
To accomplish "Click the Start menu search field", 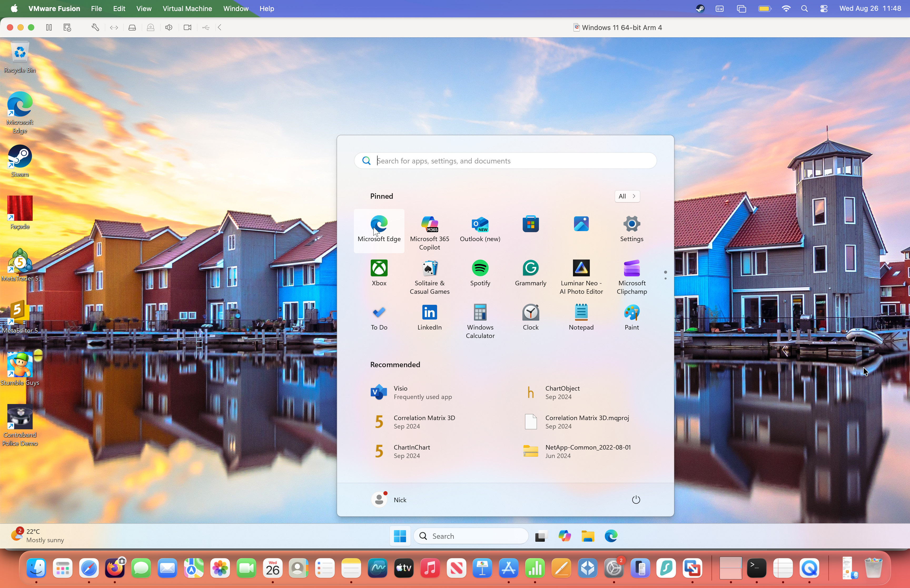I will pyautogui.click(x=505, y=161).
